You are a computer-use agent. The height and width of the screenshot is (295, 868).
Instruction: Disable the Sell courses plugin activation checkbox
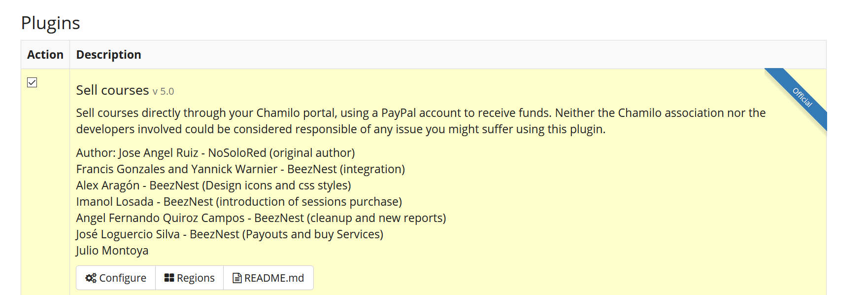point(32,83)
